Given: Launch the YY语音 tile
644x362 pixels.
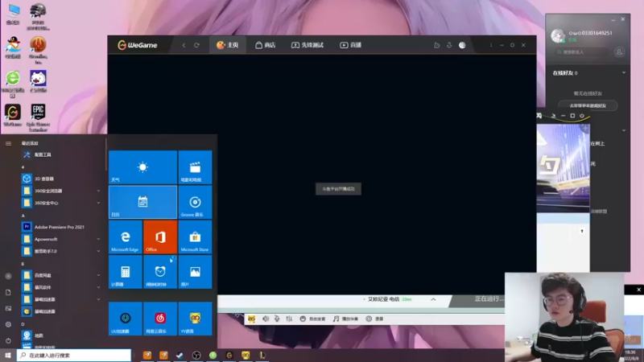Looking at the screenshot, I should (x=195, y=319).
